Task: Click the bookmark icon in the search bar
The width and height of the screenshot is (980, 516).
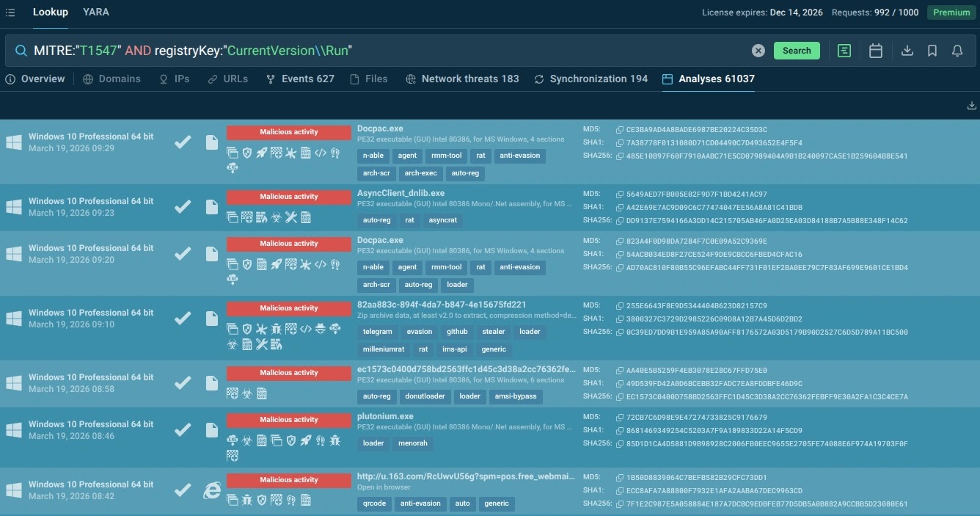Action: (932, 51)
